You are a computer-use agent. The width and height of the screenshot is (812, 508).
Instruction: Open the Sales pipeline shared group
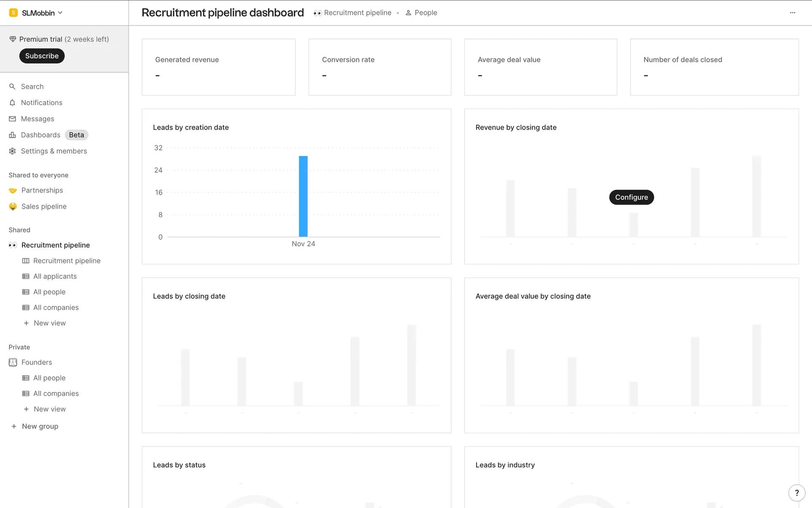point(44,207)
